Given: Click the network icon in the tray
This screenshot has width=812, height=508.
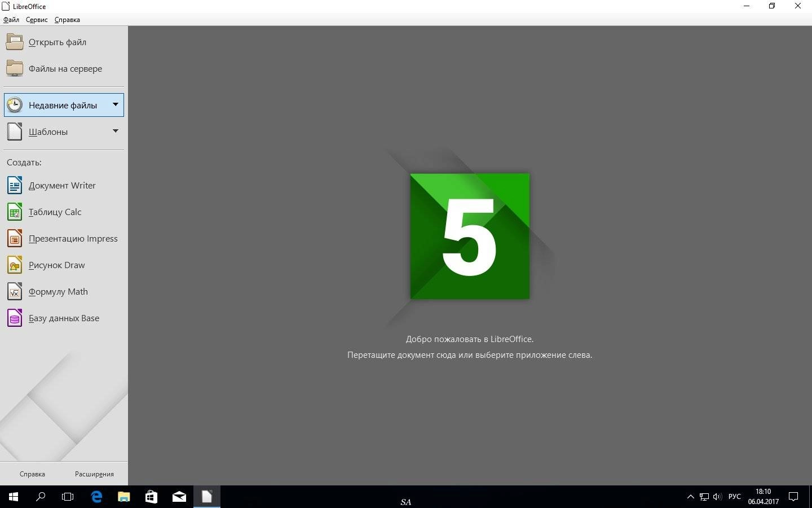Looking at the screenshot, I should point(704,497).
